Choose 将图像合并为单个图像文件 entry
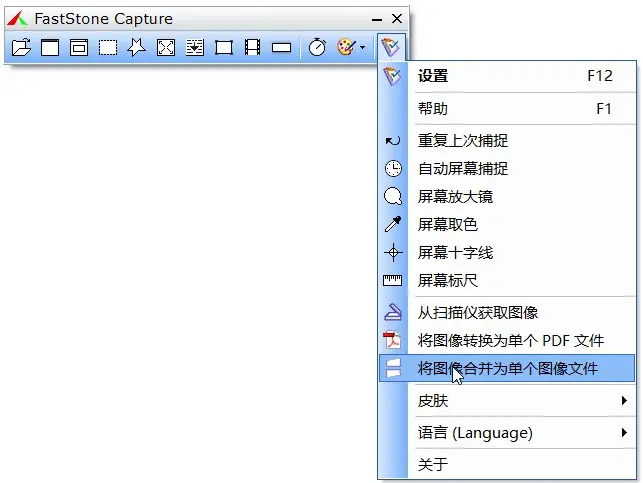Image resolution: width=643 pixels, height=483 pixels. click(x=507, y=368)
